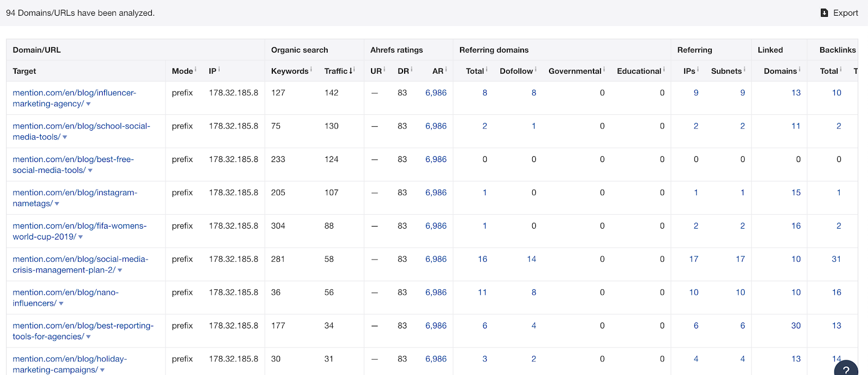Expand dropdown for influencer-marketing-agency URL
Screen dimensions: 868x375
coord(88,104)
